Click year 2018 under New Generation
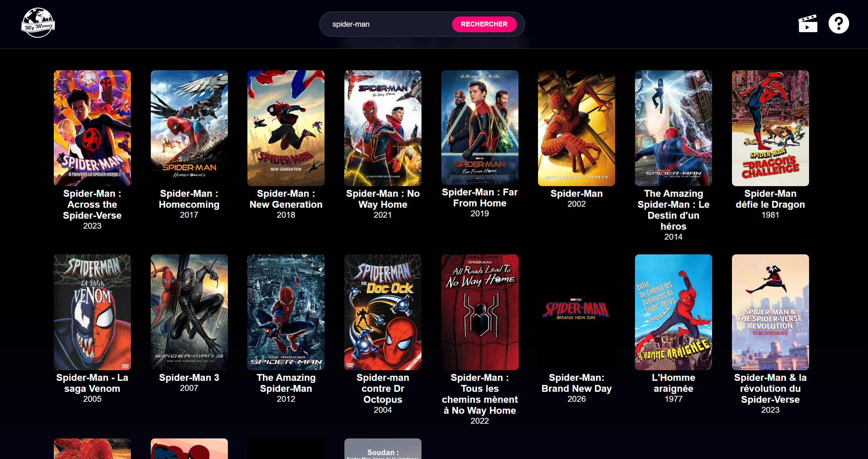This screenshot has height=459, width=868. tap(286, 215)
